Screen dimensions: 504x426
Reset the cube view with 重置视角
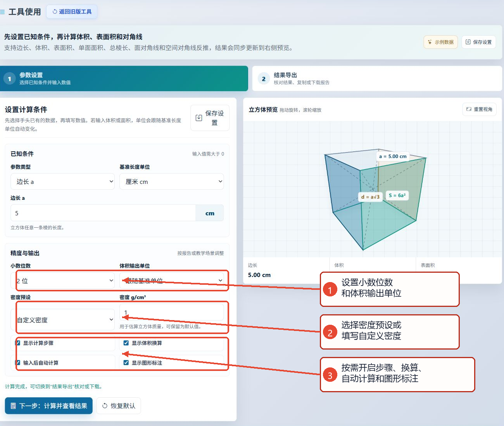tap(479, 109)
